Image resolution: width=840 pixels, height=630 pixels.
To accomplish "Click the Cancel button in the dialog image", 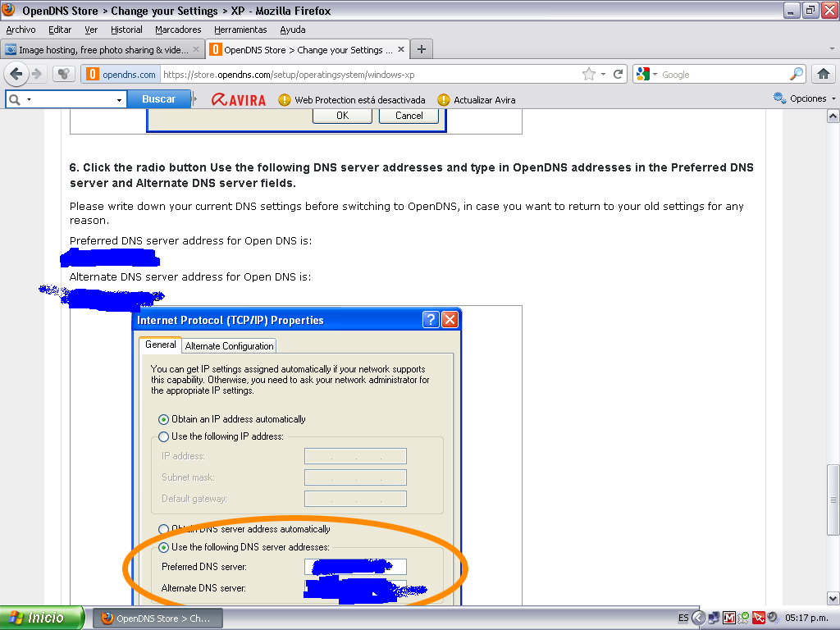I will [x=409, y=115].
